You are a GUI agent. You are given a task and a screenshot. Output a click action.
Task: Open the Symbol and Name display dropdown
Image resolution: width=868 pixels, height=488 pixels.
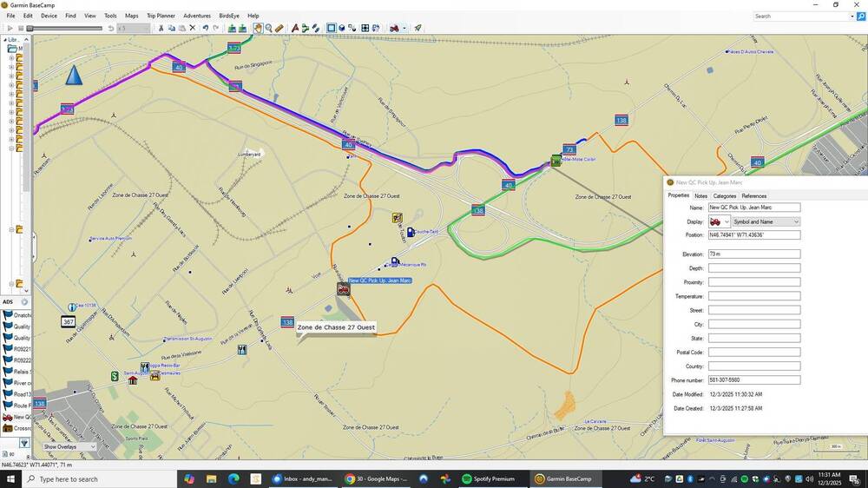coord(766,221)
